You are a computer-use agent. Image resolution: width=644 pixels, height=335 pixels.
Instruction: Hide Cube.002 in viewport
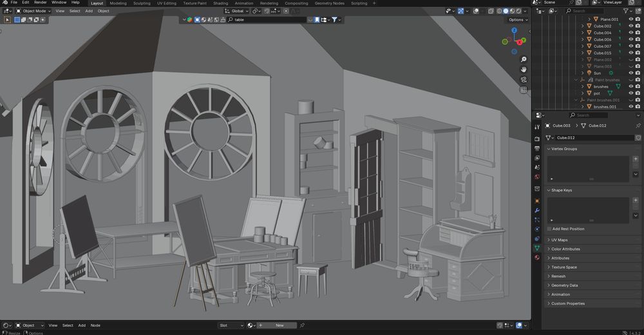[x=631, y=26]
